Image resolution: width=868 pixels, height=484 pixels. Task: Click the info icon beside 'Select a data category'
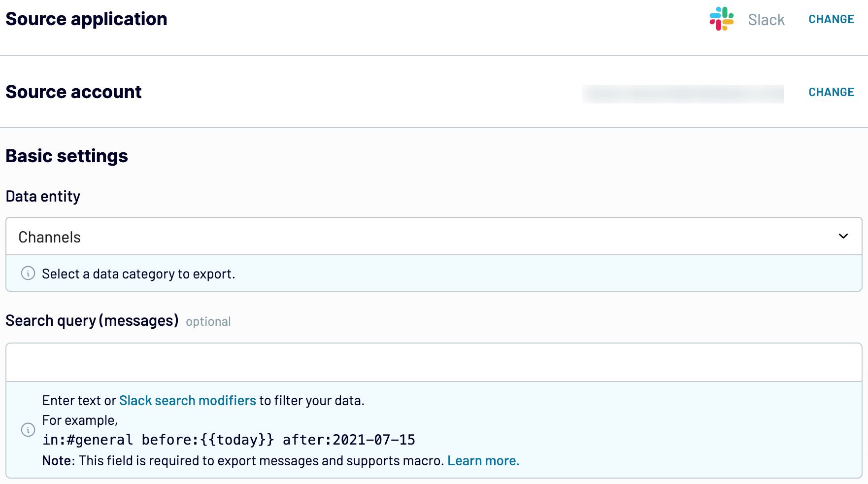click(x=28, y=273)
